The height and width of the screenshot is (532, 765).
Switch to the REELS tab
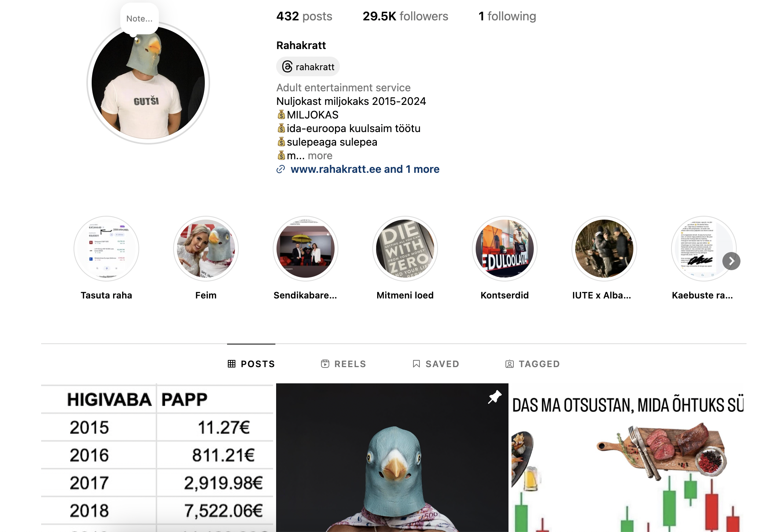pyautogui.click(x=343, y=364)
